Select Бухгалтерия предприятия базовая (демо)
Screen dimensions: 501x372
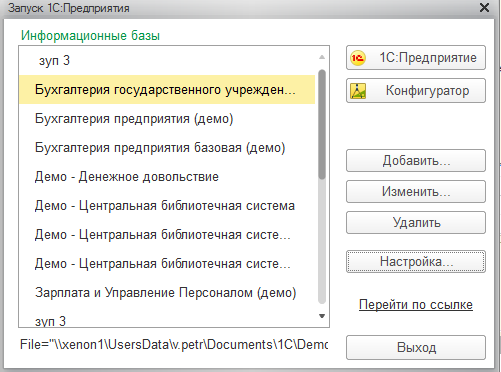[167, 148]
